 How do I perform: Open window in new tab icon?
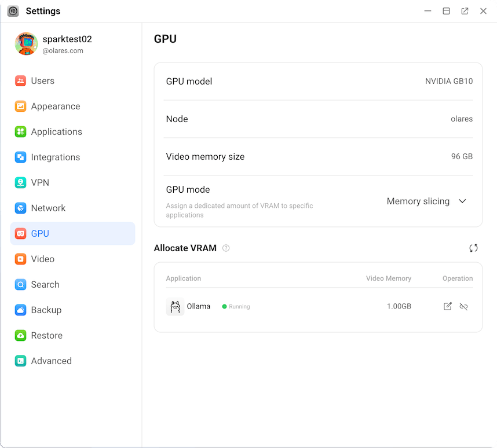coord(465,11)
